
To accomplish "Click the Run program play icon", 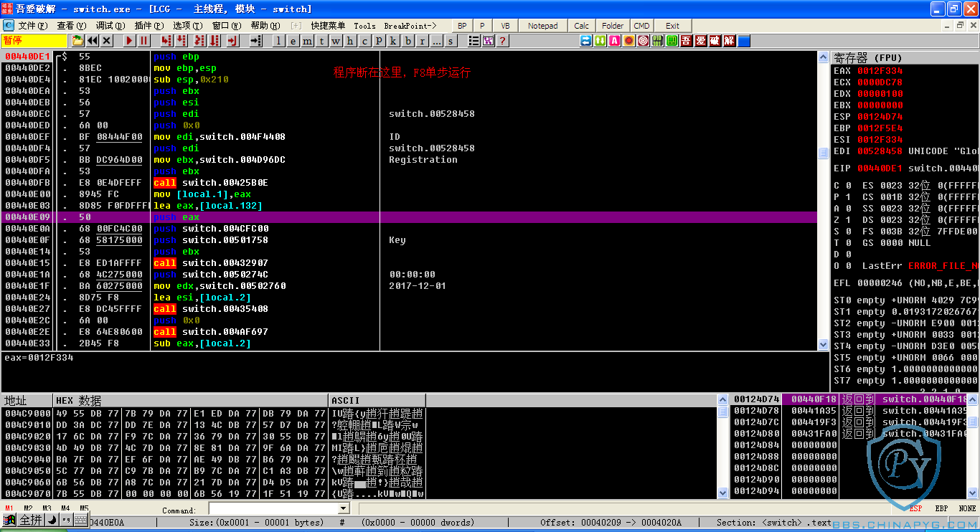I will pyautogui.click(x=129, y=41).
